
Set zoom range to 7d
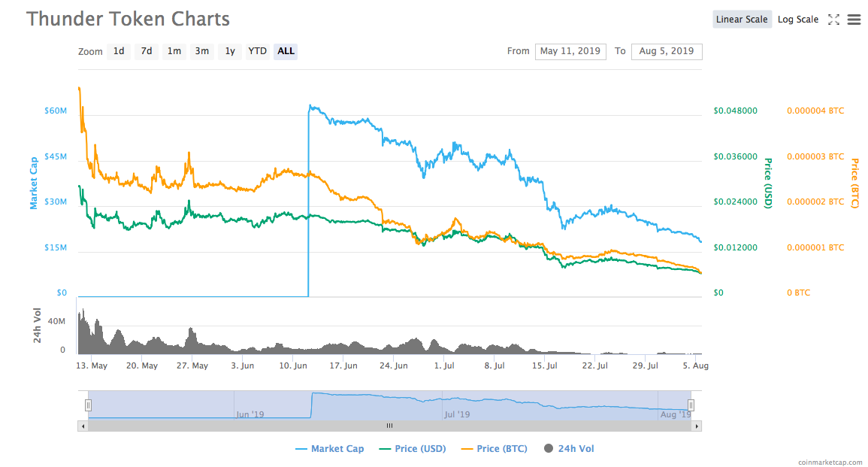click(x=147, y=52)
